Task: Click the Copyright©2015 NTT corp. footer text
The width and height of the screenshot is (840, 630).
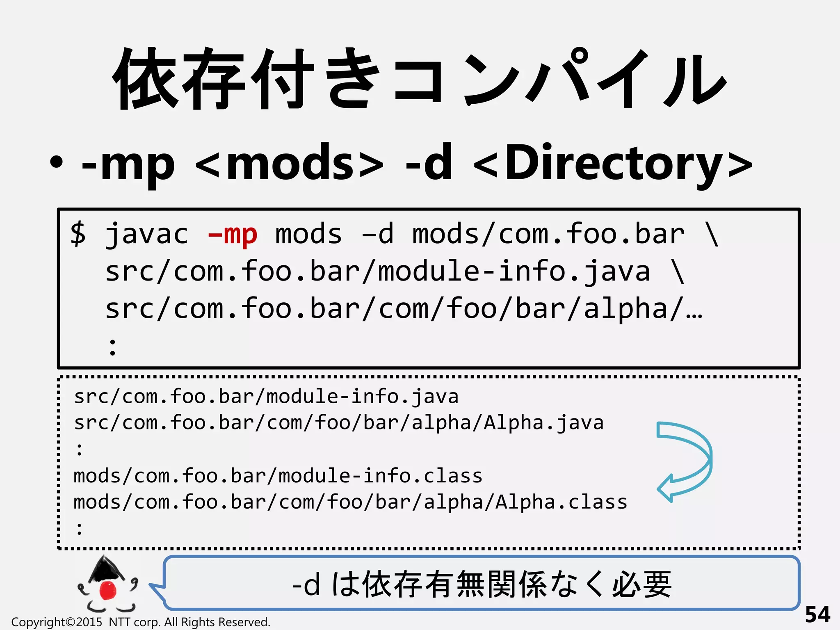Action: coord(141,622)
